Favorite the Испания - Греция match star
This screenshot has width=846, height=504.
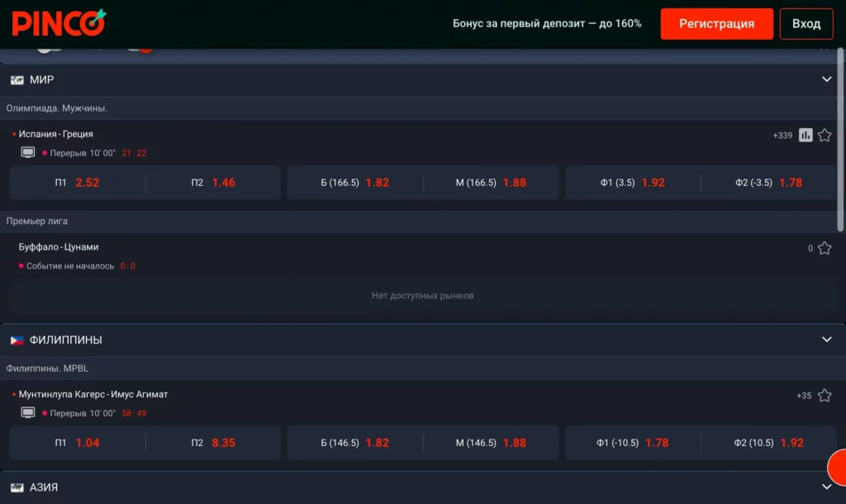click(825, 135)
